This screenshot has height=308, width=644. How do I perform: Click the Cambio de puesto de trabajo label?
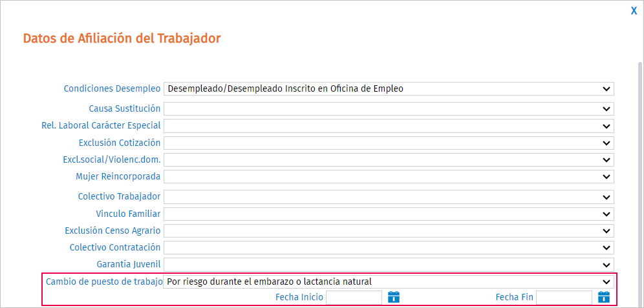point(103,282)
